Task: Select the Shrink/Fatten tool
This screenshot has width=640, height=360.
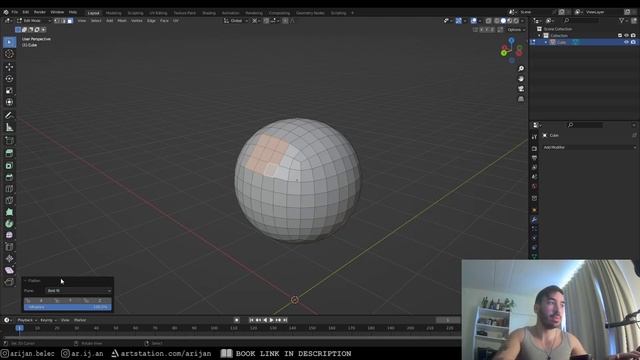Action: click(x=9, y=258)
